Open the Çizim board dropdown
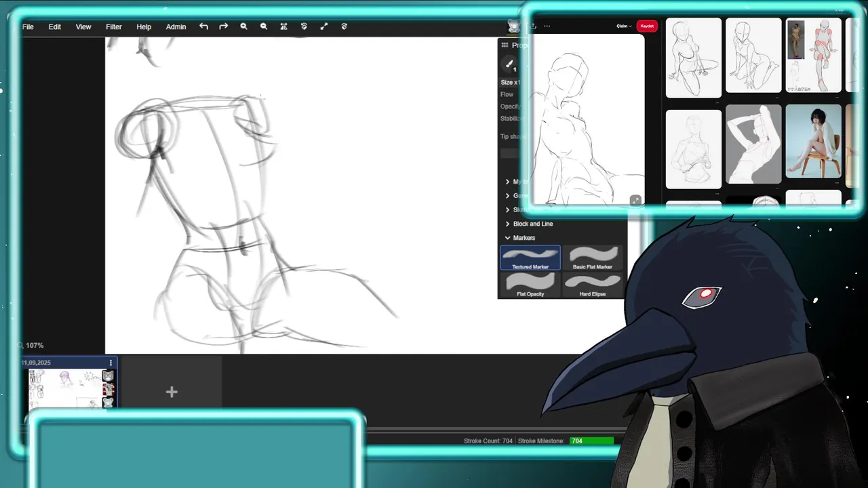 (x=624, y=26)
